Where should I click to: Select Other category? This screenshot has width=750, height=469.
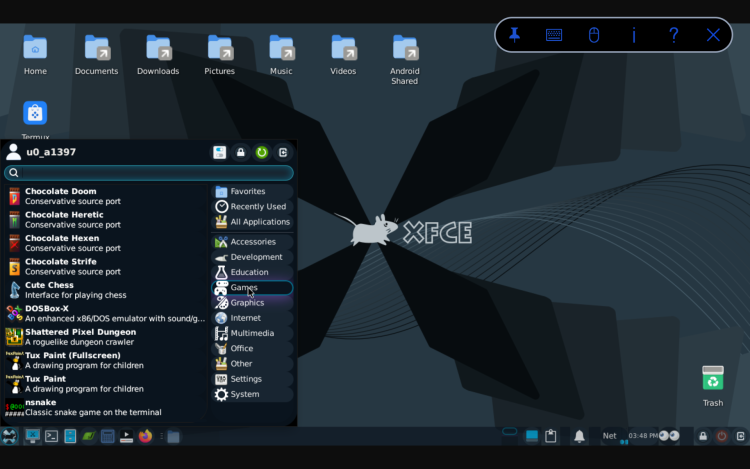(x=252, y=364)
